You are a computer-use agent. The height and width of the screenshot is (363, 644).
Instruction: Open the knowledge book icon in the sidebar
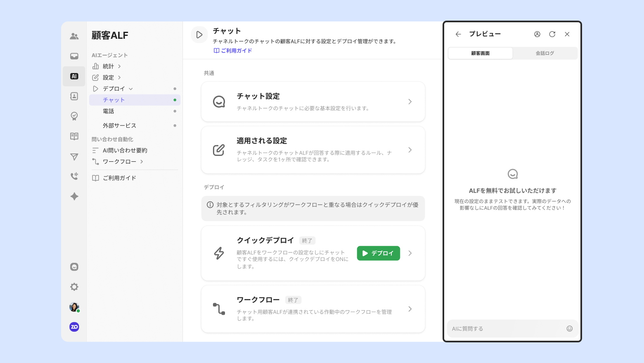coord(74,136)
